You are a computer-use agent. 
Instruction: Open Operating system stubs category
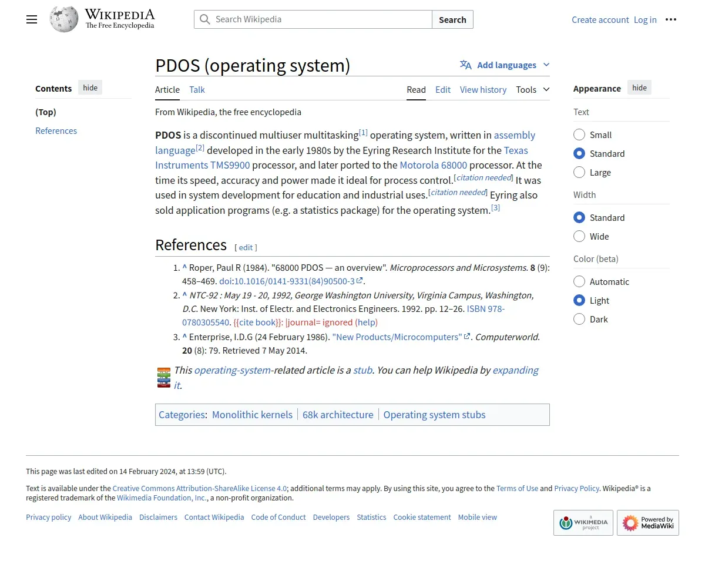click(435, 415)
